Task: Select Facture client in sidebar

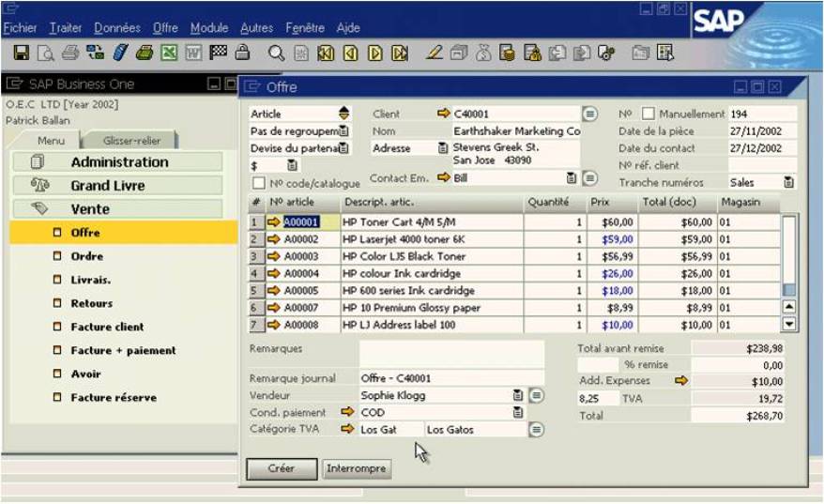Action: coord(107,327)
